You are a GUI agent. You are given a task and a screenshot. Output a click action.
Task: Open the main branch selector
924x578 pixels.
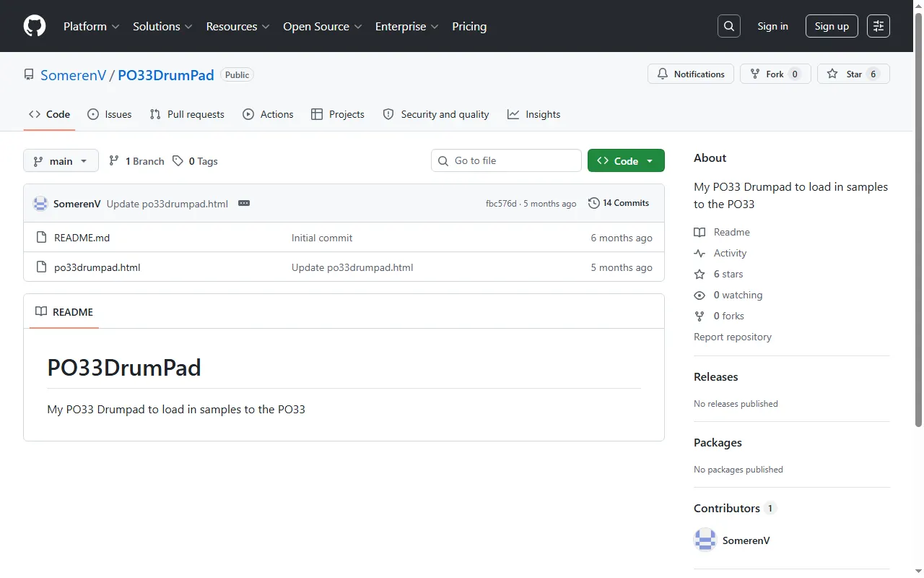tap(61, 161)
